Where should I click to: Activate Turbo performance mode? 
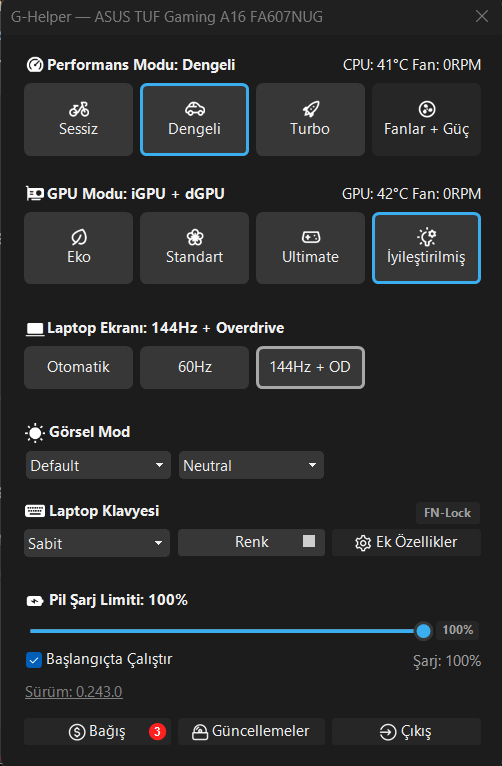310,120
